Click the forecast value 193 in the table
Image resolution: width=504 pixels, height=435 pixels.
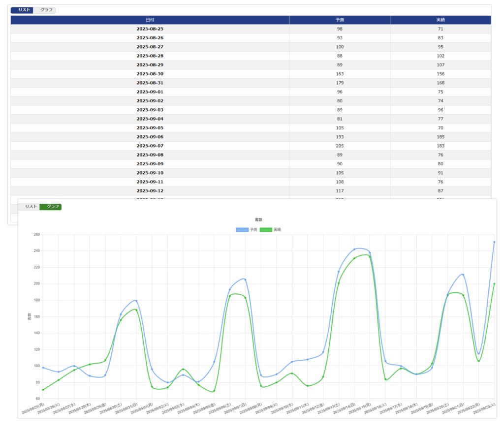pos(340,137)
